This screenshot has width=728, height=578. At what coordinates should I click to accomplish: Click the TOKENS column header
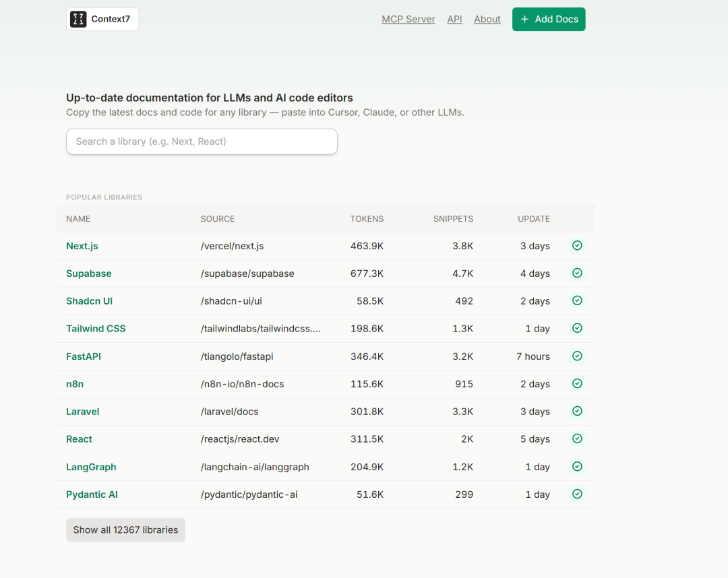coord(367,219)
